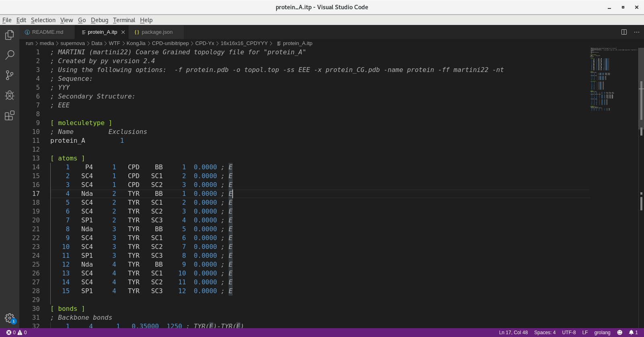
Task: Click line number 9 in the gutter
Action: 38,123
